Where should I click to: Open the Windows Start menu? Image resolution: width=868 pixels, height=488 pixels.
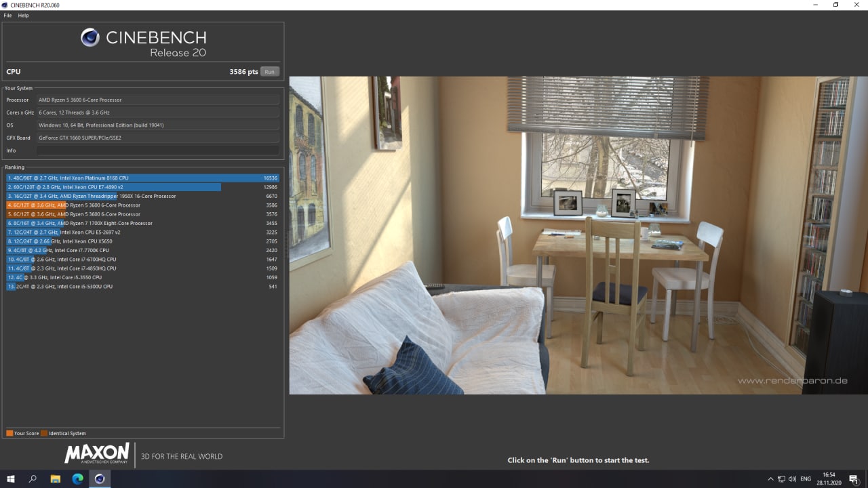[x=11, y=479]
